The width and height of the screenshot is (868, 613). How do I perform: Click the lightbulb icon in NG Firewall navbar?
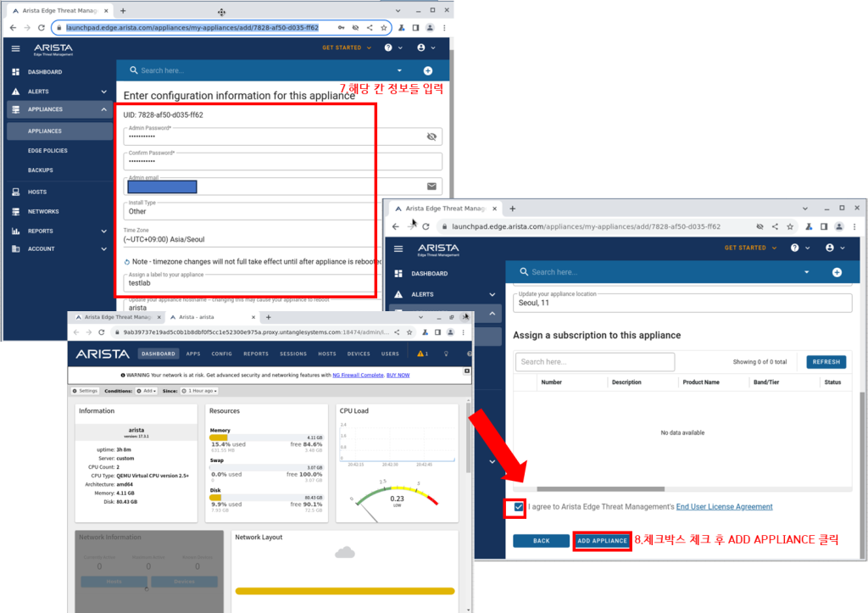[x=446, y=354]
